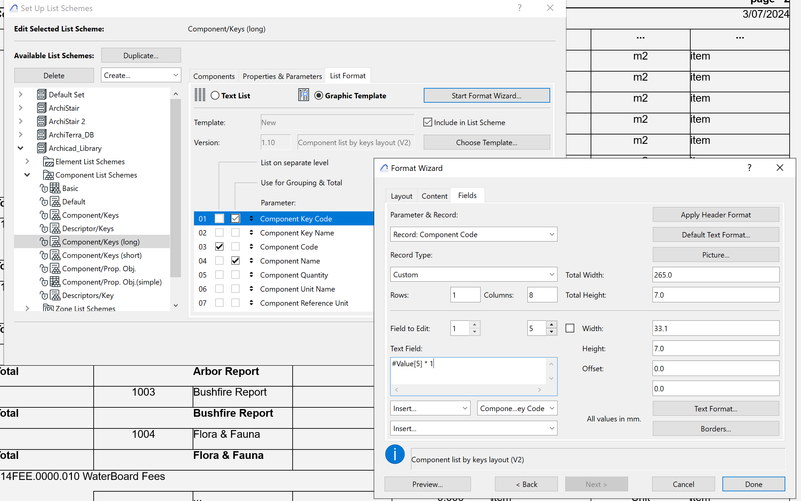Image resolution: width=801 pixels, height=501 pixels.
Task: Open the Create... dropdown
Action: coord(141,75)
